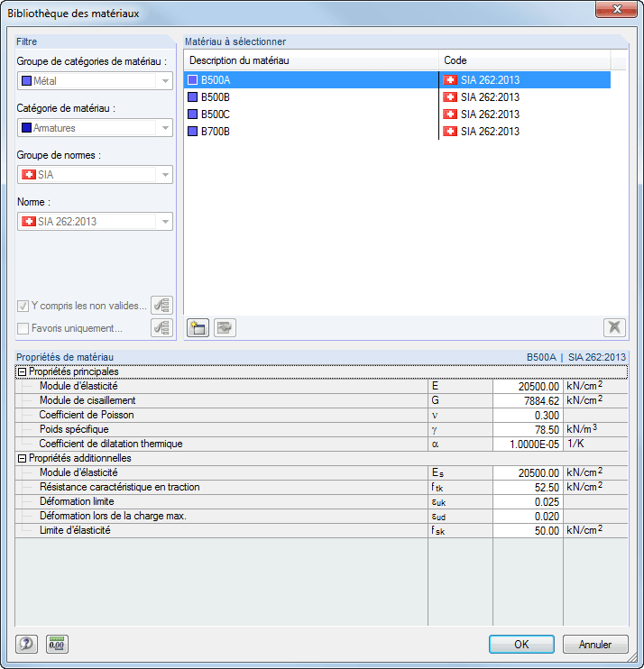644x669 pixels.
Task: Click the delete material X icon
Action: pos(614,327)
